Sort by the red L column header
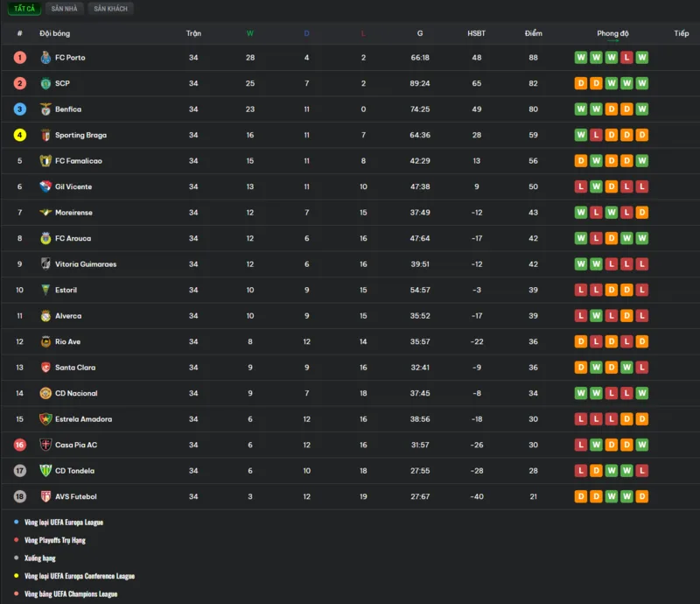The width and height of the screenshot is (700, 604). point(363,33)
